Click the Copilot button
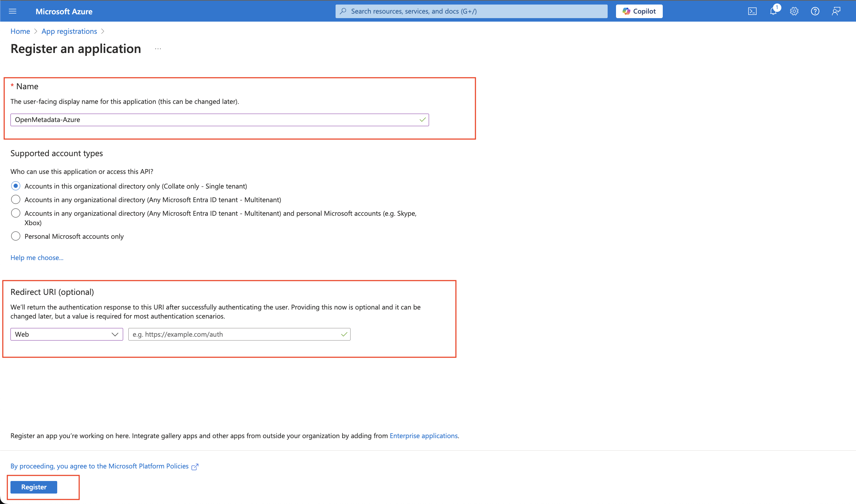This screenshot has width=856, height=504. 639,11
